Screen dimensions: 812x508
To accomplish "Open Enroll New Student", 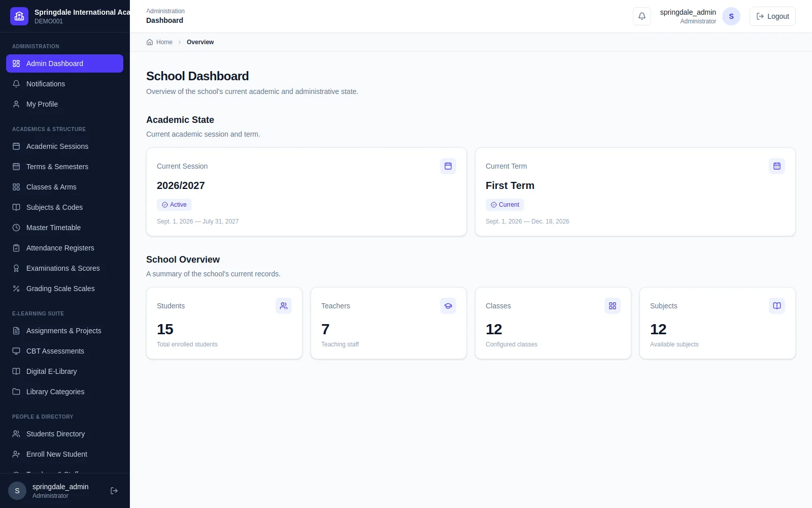I will [64, 454].
